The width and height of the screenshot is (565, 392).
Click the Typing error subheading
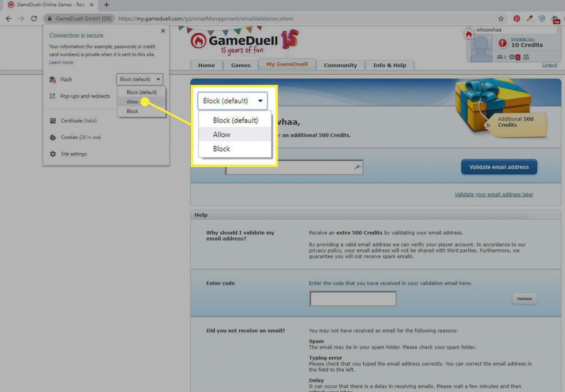pos(325,358)
